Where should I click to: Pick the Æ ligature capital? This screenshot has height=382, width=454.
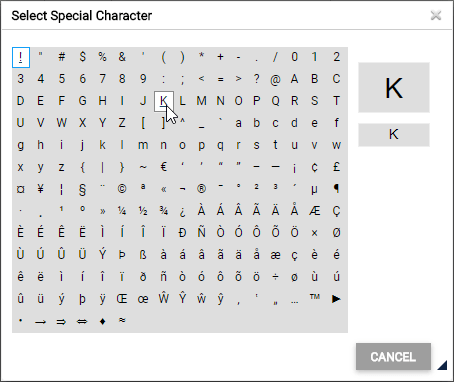click(314, 211)
